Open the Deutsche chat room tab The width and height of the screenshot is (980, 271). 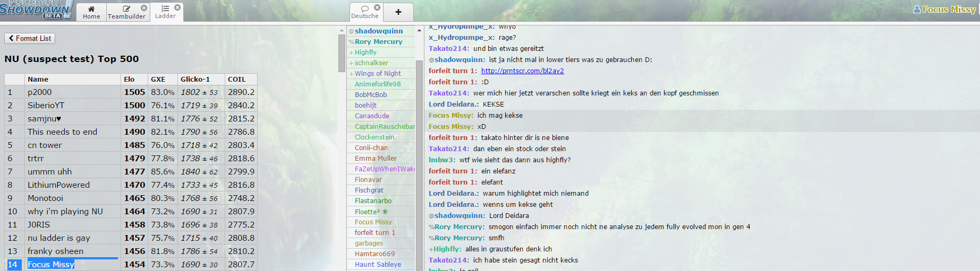(x=365, y=12)
